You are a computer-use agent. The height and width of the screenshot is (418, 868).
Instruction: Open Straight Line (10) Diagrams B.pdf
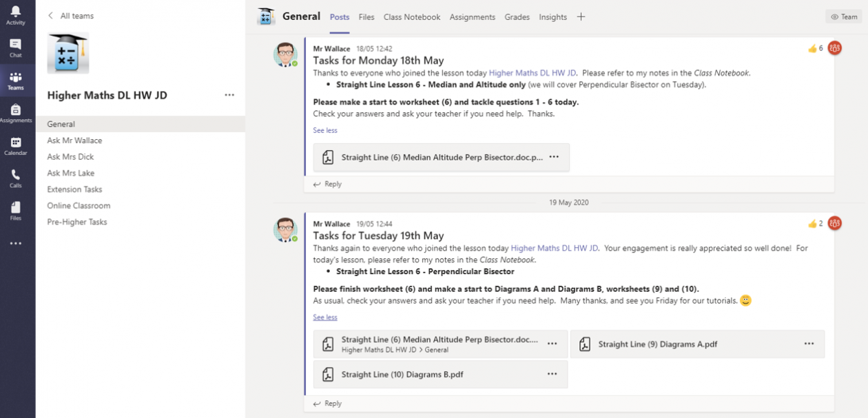click(402, 375)
